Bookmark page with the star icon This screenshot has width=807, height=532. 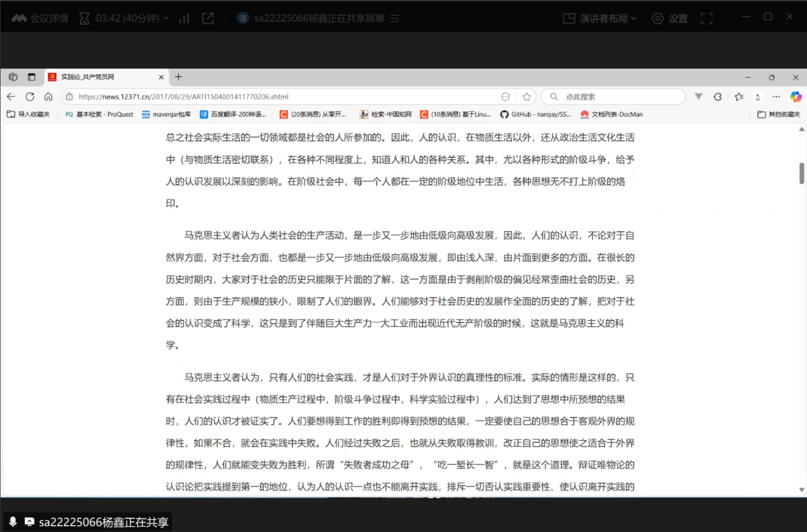527,97
